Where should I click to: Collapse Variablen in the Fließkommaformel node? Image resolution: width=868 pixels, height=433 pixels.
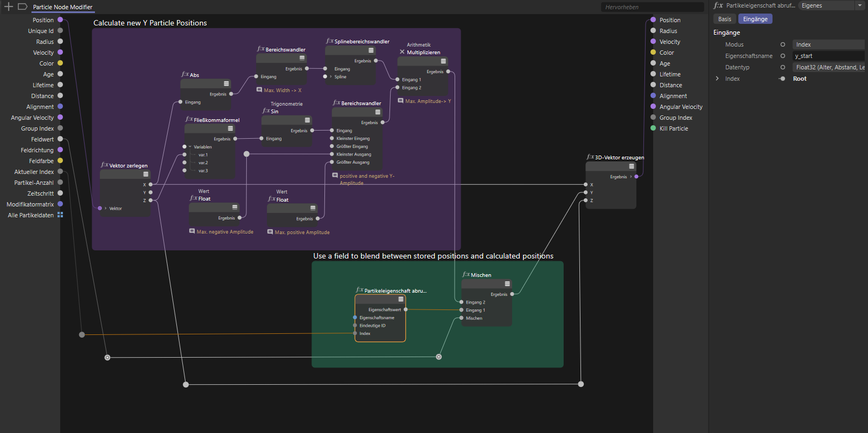click(190, 147)
